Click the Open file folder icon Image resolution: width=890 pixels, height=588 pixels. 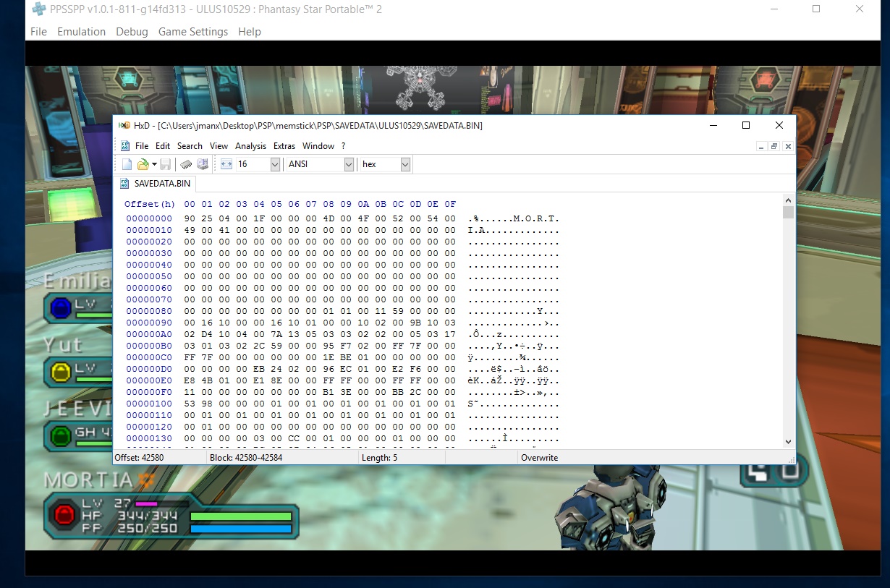pyautogui.click(x=143, y=164)
